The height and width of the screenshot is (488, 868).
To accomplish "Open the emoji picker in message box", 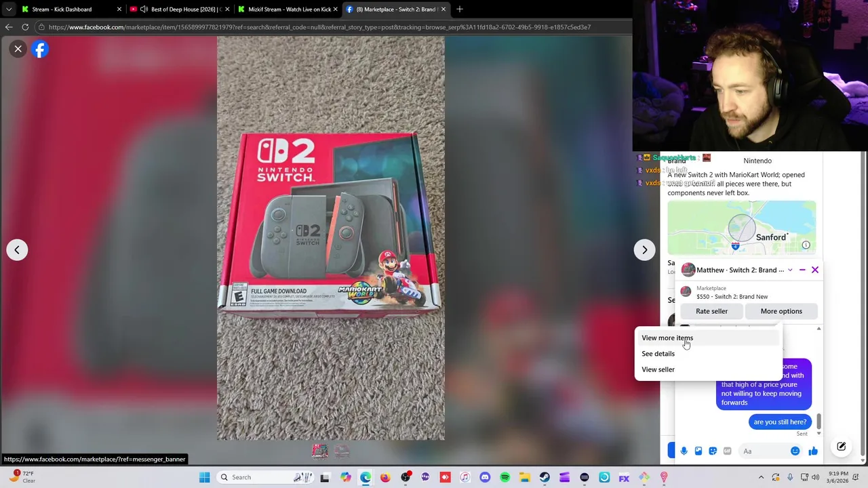I will 795,451.
